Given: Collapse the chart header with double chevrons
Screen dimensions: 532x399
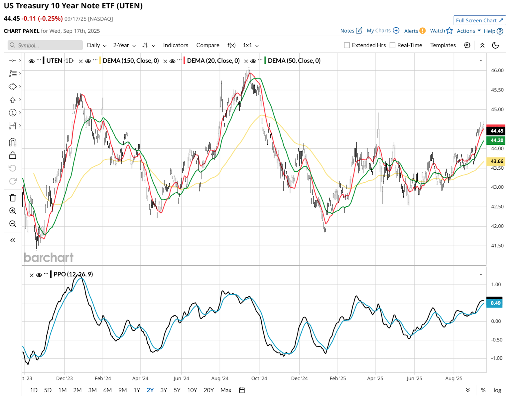Looking at the screenshot, I should (x=482, y=45).
